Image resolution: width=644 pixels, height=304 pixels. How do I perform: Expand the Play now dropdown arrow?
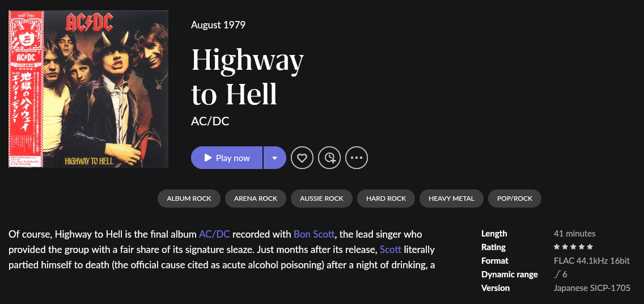pyautogui.click(x=274, y=158)
